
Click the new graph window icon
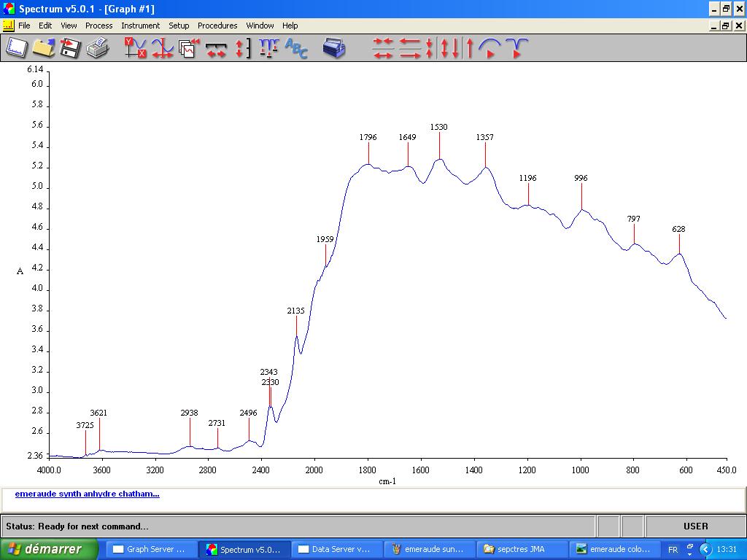coord(17,48)
